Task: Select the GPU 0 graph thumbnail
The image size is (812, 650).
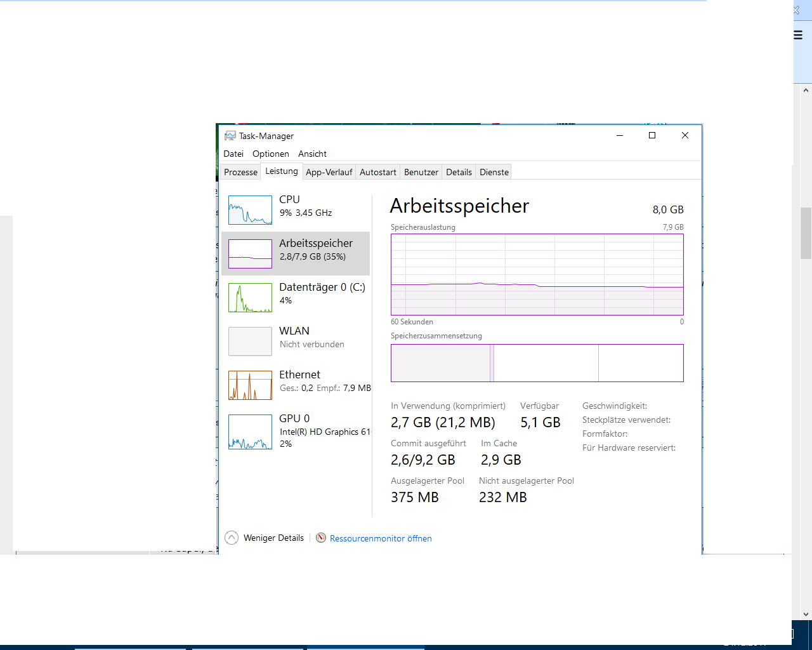Action: click(x=250, y=432)
